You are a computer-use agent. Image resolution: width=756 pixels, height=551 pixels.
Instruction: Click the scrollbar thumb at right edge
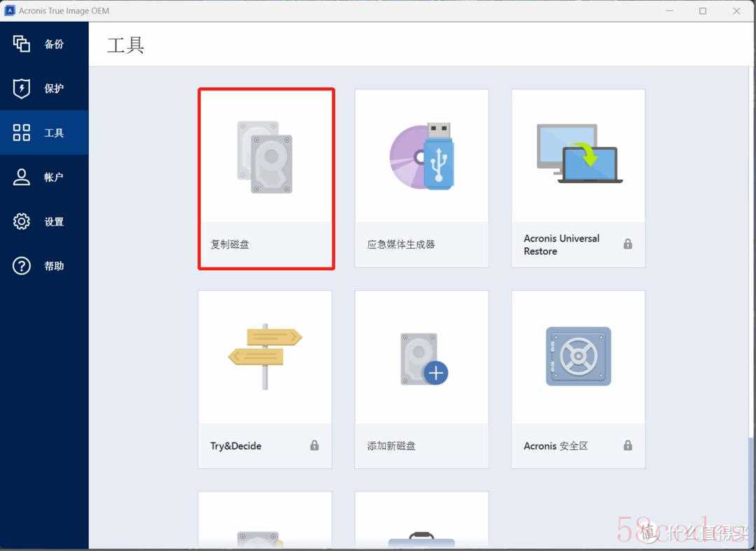click(x=752, y=493)
